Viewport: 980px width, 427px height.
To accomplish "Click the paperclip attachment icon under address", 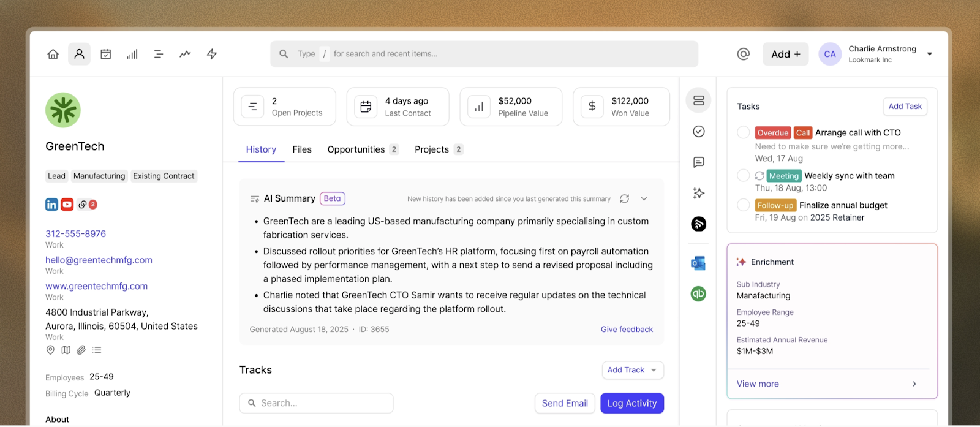I will point(81,350).
